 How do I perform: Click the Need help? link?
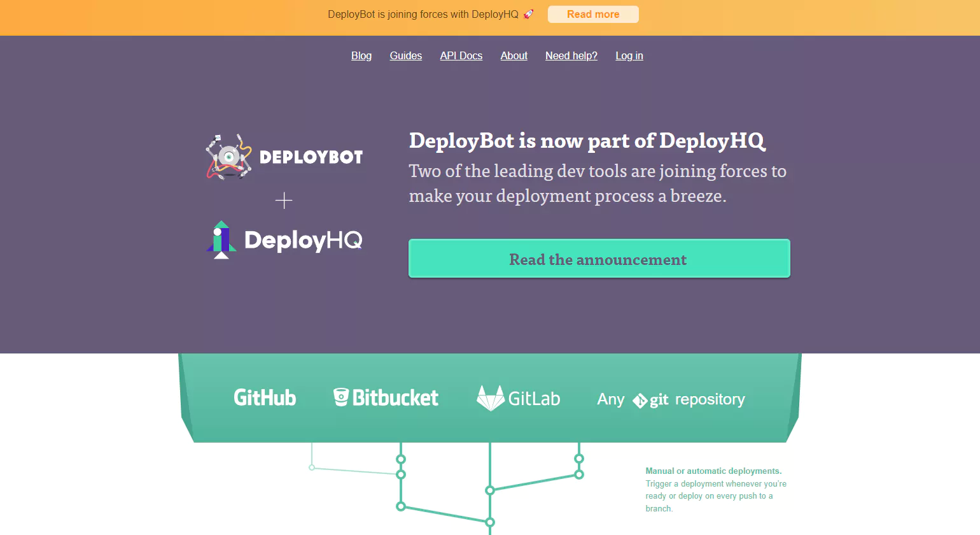click(571, 56)
